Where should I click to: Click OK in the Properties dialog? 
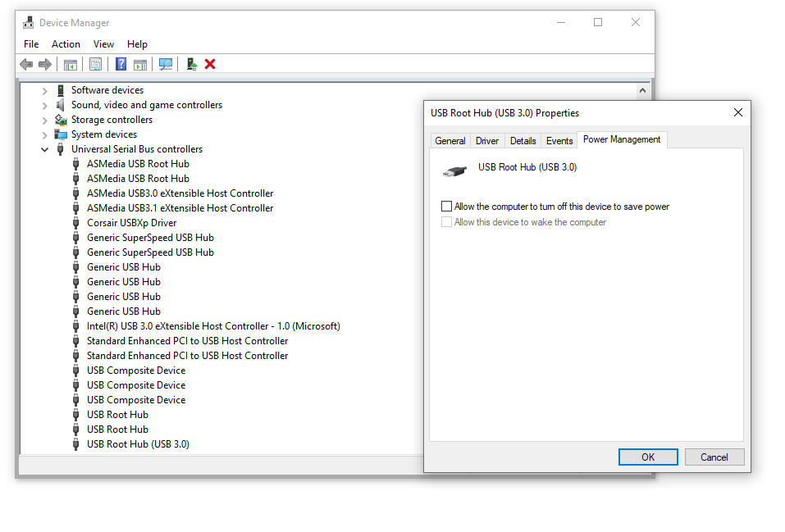point(648,457)
